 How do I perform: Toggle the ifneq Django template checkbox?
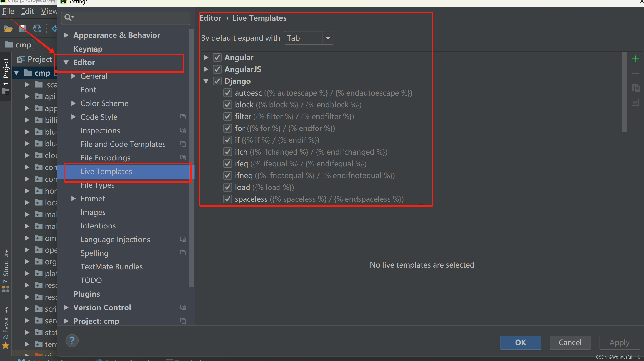point(229,175)
